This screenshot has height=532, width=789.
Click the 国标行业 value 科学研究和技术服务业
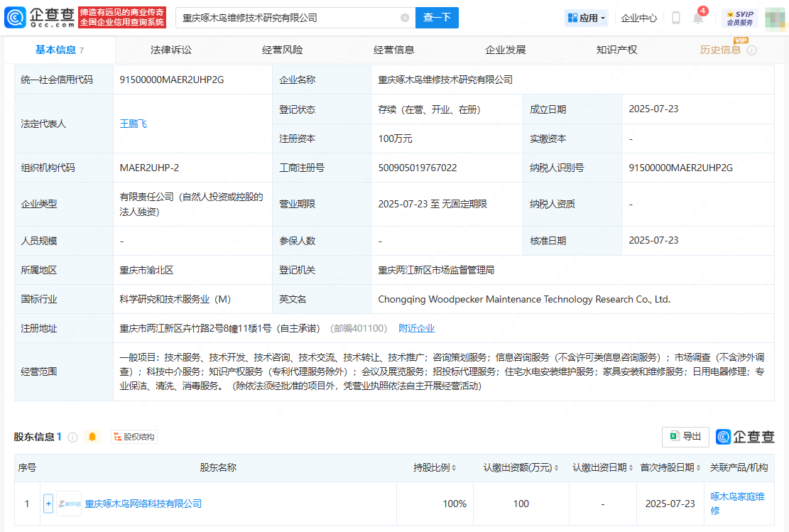pyautogui.click(x=175, y=300)
